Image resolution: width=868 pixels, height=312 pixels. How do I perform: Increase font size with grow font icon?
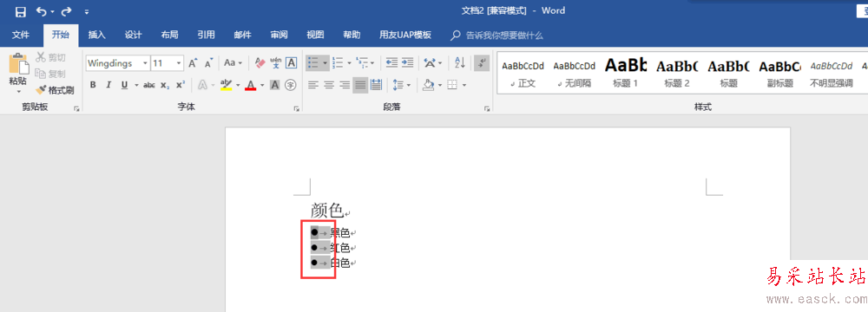193,63
